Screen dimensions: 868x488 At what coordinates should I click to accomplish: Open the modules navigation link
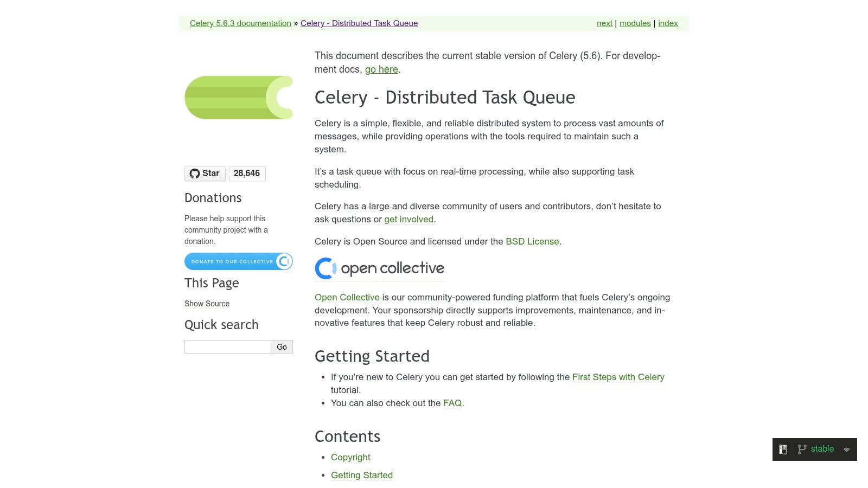pos(635,23)
